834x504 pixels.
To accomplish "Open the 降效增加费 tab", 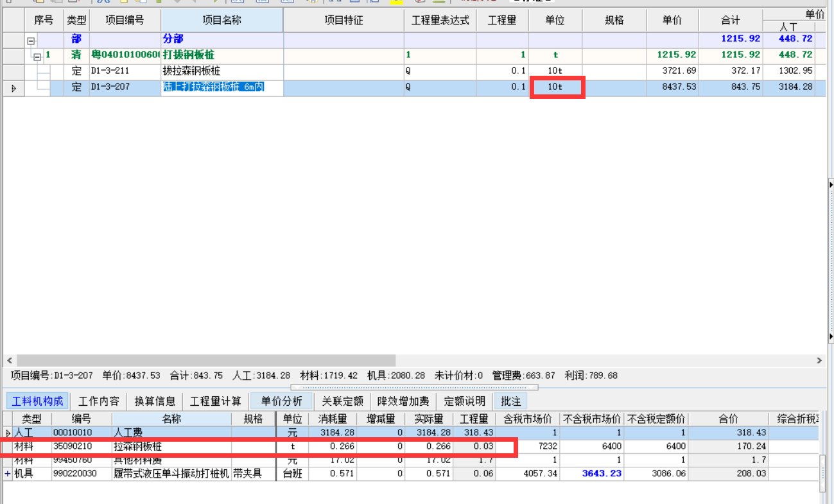I will [x=403, y=401].
